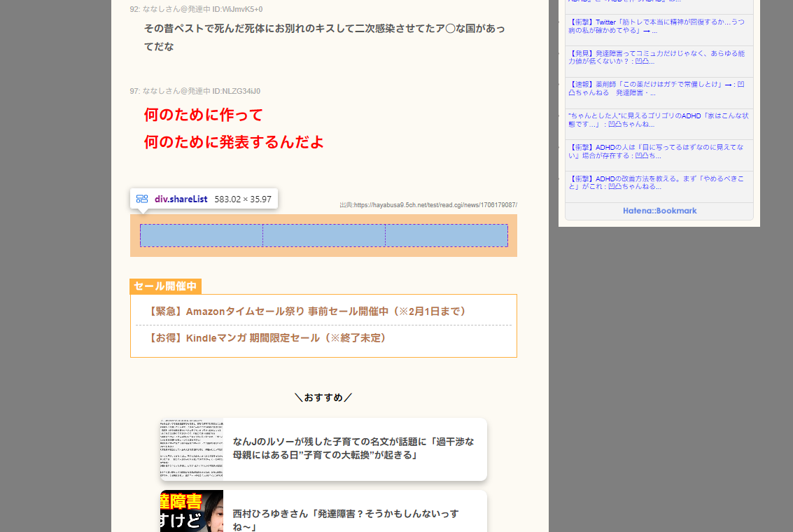Click the leftmost highlighted share button
793x532 pixels.
click(201, 236)
